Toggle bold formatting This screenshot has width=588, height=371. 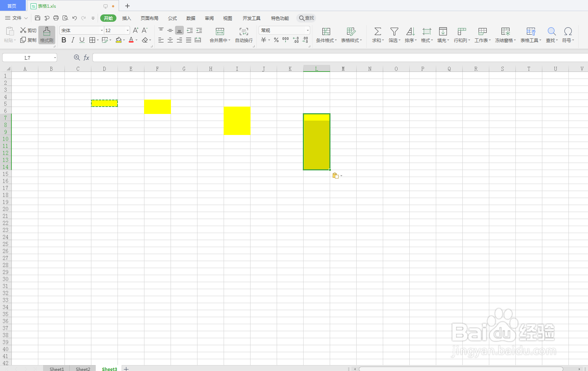coord(64,40)
